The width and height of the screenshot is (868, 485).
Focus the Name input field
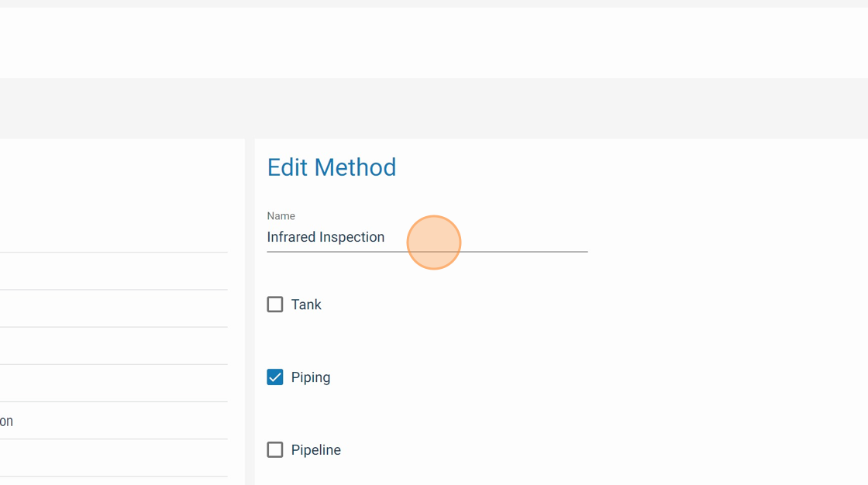point(426,237)
